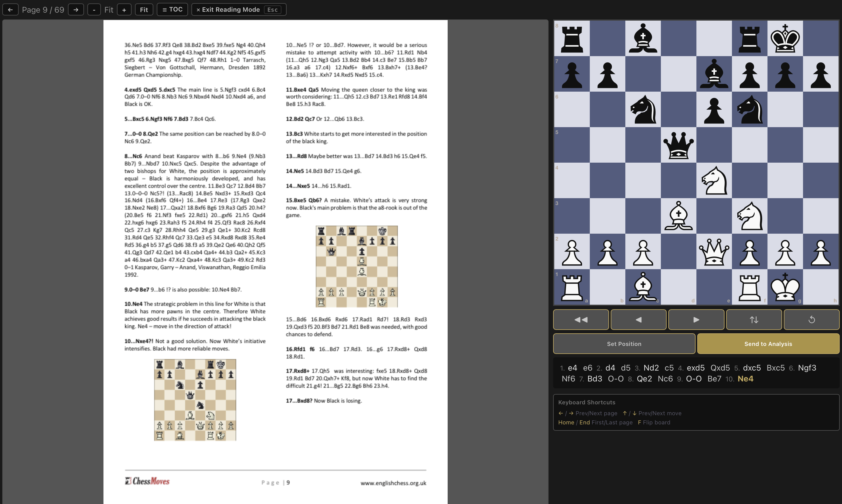Send to Analysis
The height and width of the screenshot is (504, 842).
tap(768, 344)
